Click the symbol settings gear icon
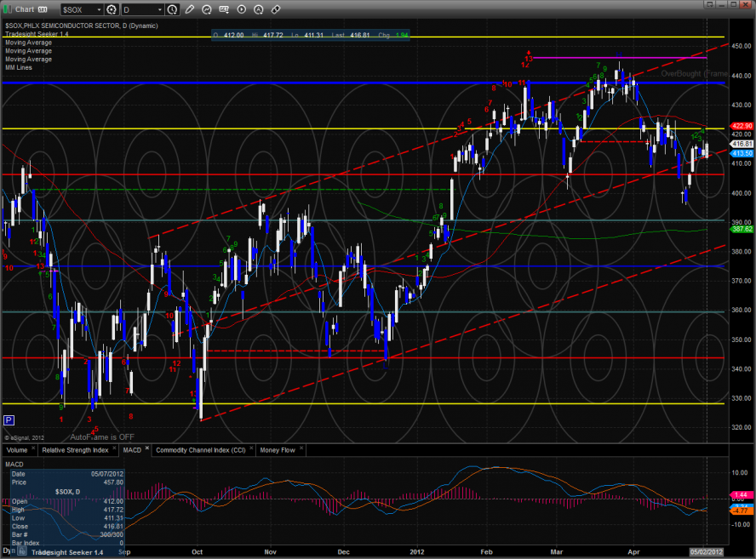The height and width of the screenshot is (559, 756). (111, 9)
